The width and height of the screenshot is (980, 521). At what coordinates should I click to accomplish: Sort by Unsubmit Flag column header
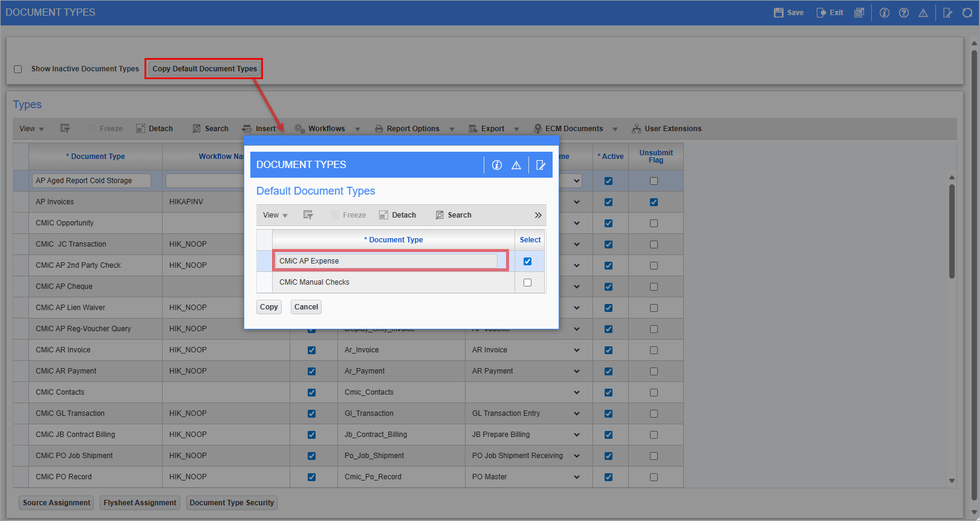coord(656,157)
